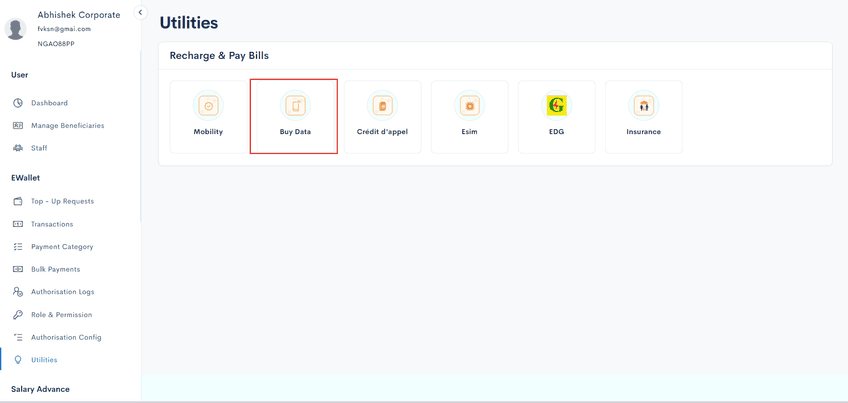This screenshot has height=403, width=848.
Task: Open Authorisation Logs
Action: point(62,292)
